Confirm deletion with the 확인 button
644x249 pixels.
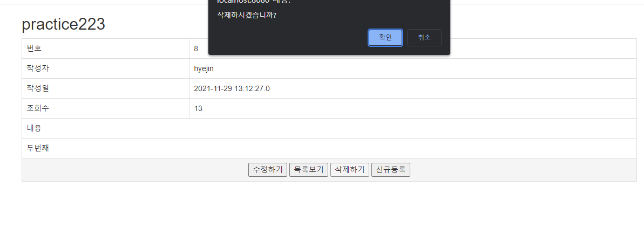click(385, 38)
